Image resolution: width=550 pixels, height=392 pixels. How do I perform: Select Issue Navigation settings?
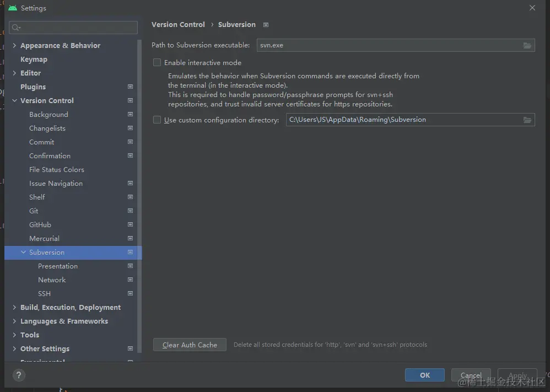(56, 183)
